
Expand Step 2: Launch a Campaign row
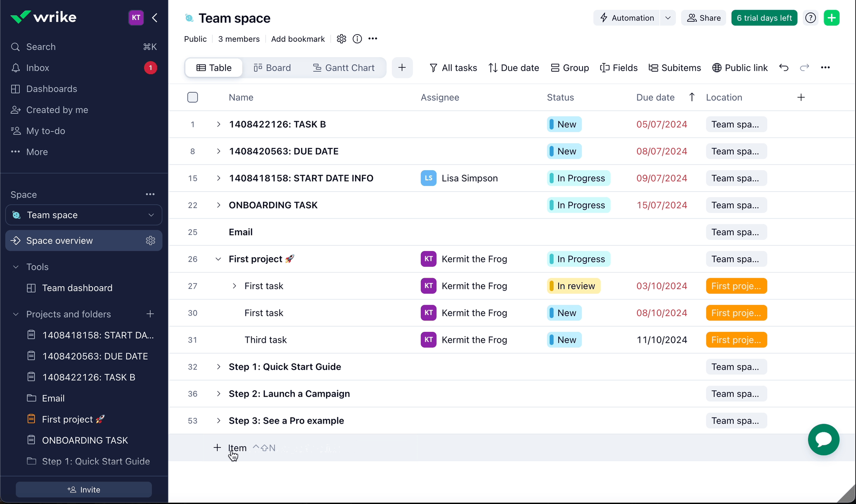(218, 394)
